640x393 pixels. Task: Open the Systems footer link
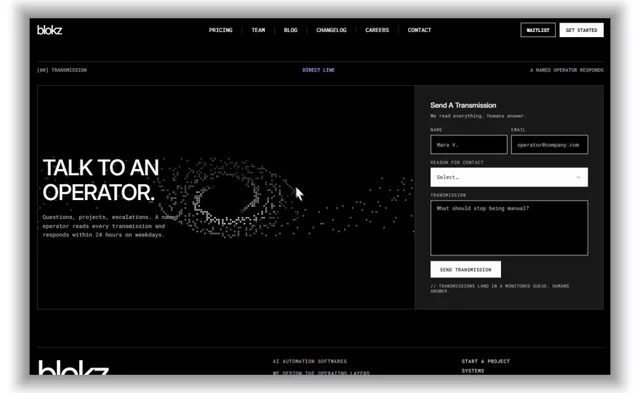[473, 371]
